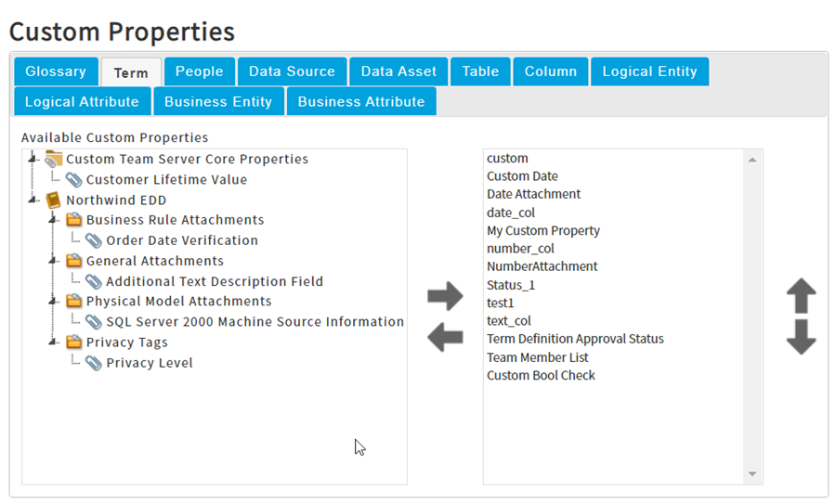
Task: Select Term Definition Approval Status in list
Action: tap(575, 339)
